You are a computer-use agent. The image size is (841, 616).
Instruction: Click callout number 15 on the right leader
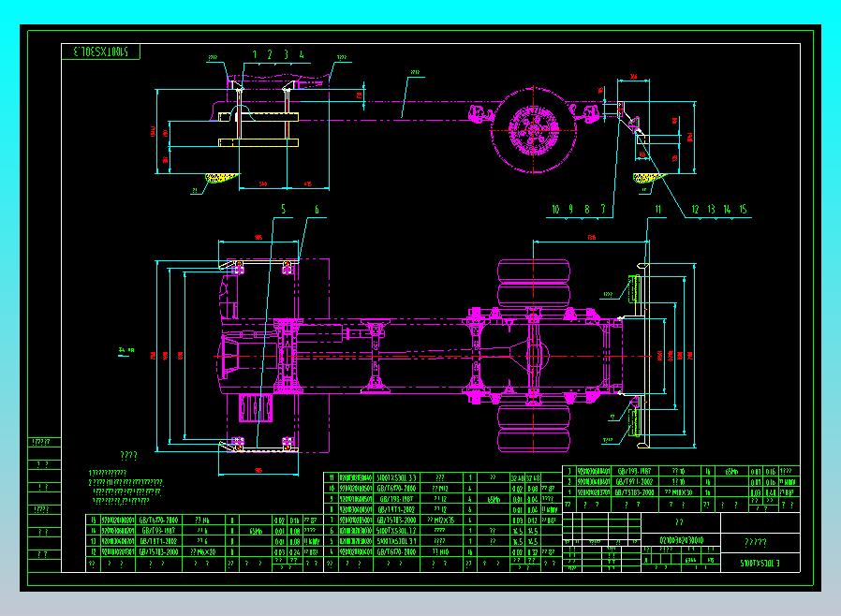[743, 209]
